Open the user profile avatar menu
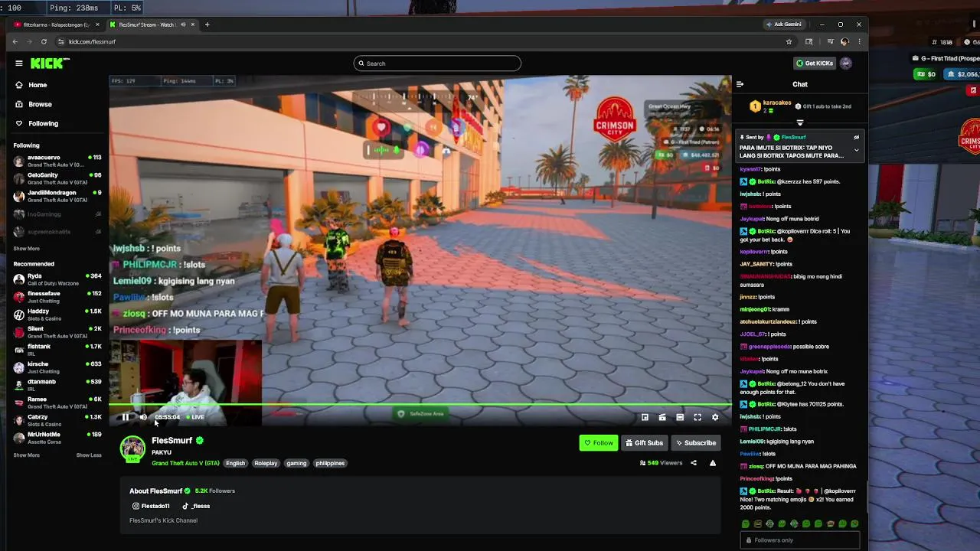 [846, 64]
